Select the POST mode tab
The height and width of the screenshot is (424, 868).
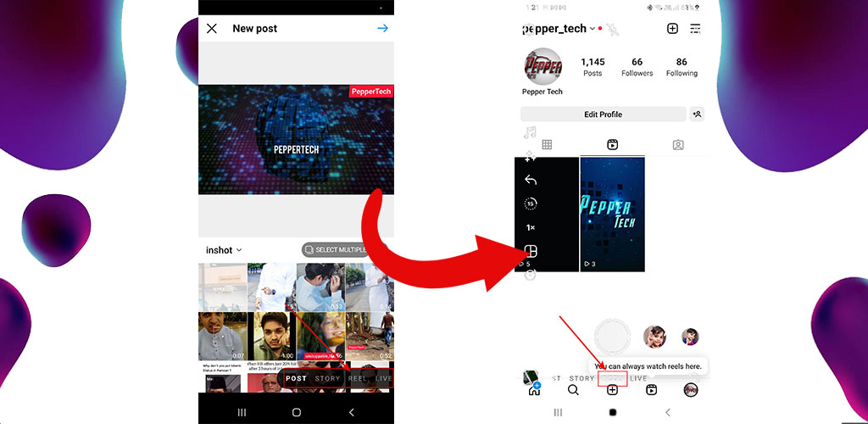click(x=296, y=379)
